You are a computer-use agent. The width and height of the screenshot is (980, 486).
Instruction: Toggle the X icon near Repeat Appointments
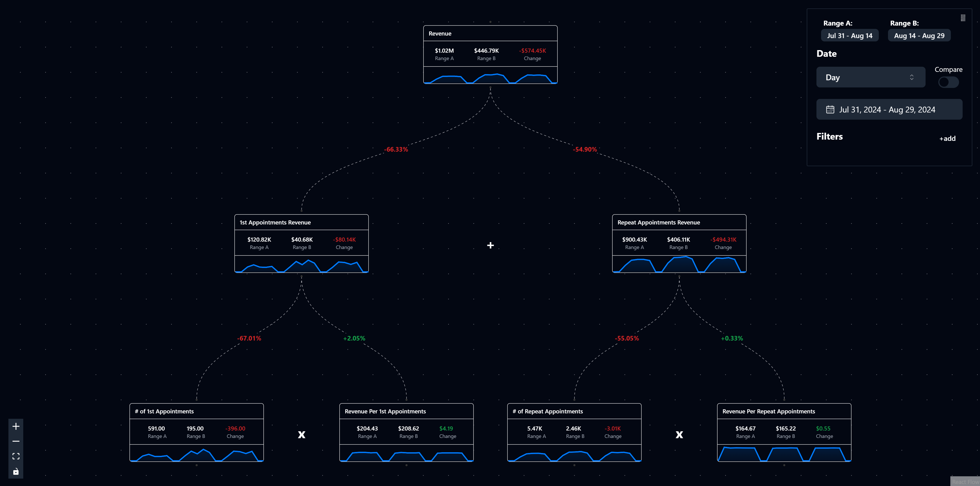point(678,434)
